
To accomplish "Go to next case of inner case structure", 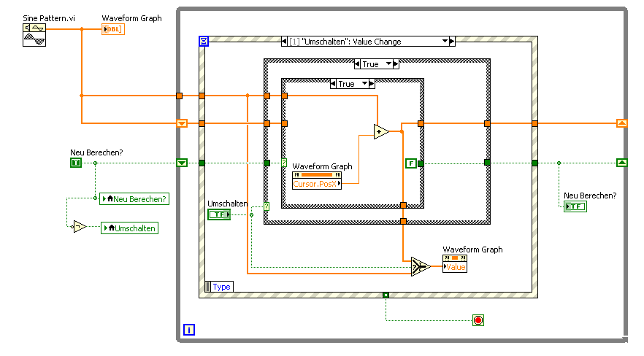I will tap(372, 84).
